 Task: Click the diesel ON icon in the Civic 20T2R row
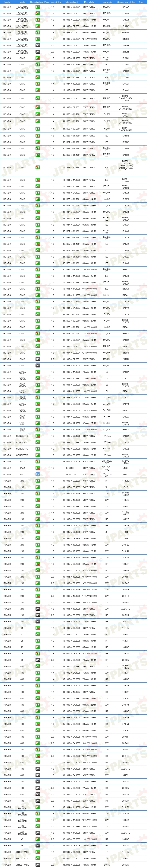[x=38, y=360]
